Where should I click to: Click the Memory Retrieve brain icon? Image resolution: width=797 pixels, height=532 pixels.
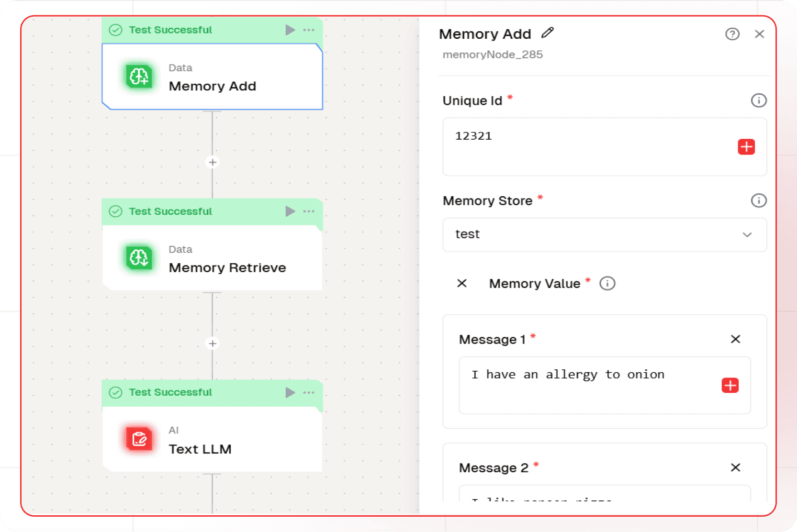pos(139,258)
